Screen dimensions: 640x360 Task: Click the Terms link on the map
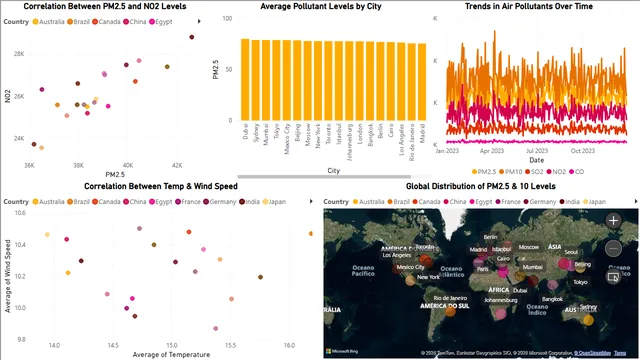coord(620,353)
